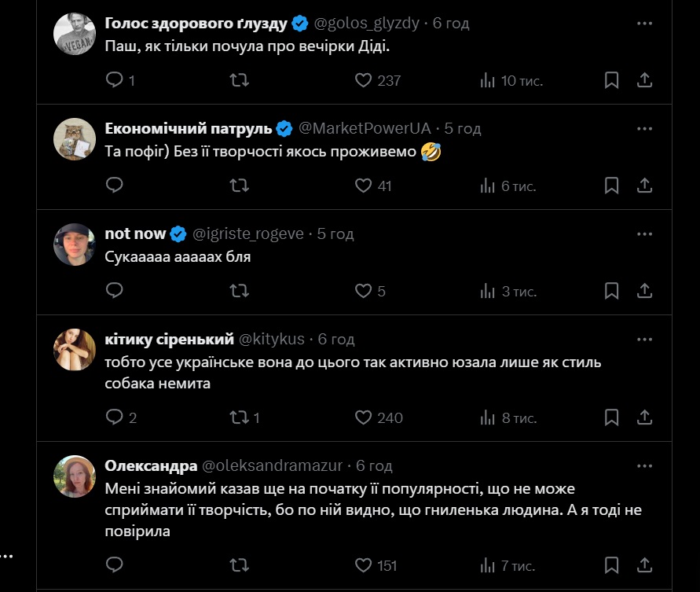Open the Олександра display name link
This screenshot has height=592, width=700.
pos(151,465)
